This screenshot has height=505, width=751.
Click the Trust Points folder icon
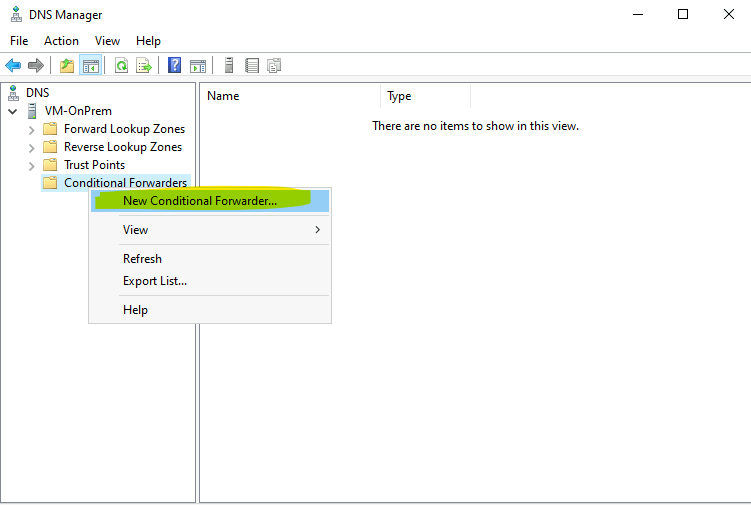[50, 165]
